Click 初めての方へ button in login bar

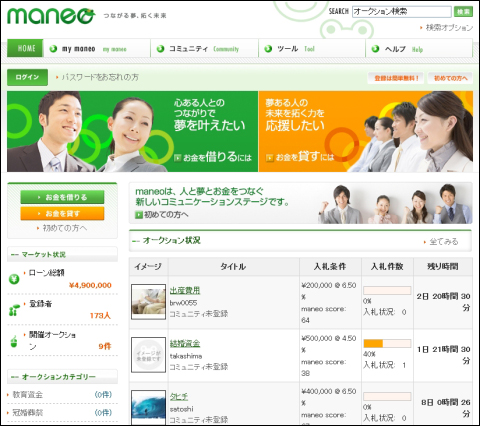(450, 78)
